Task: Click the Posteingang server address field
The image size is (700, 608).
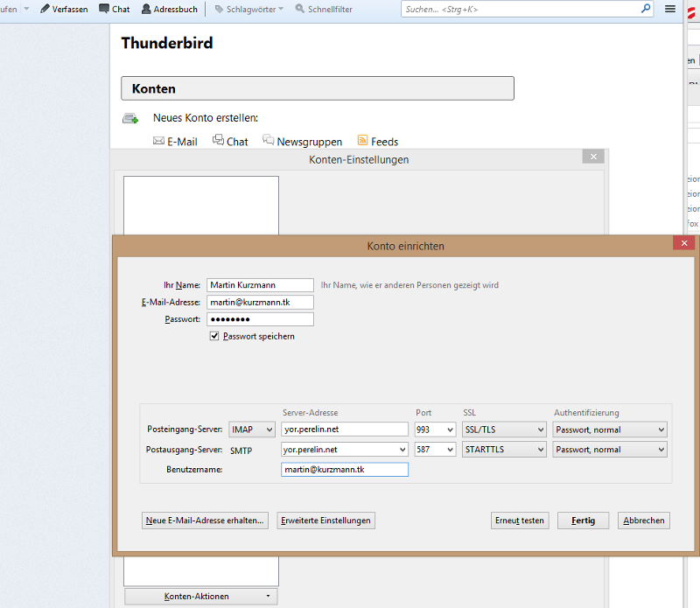Action: click(345, 430)
